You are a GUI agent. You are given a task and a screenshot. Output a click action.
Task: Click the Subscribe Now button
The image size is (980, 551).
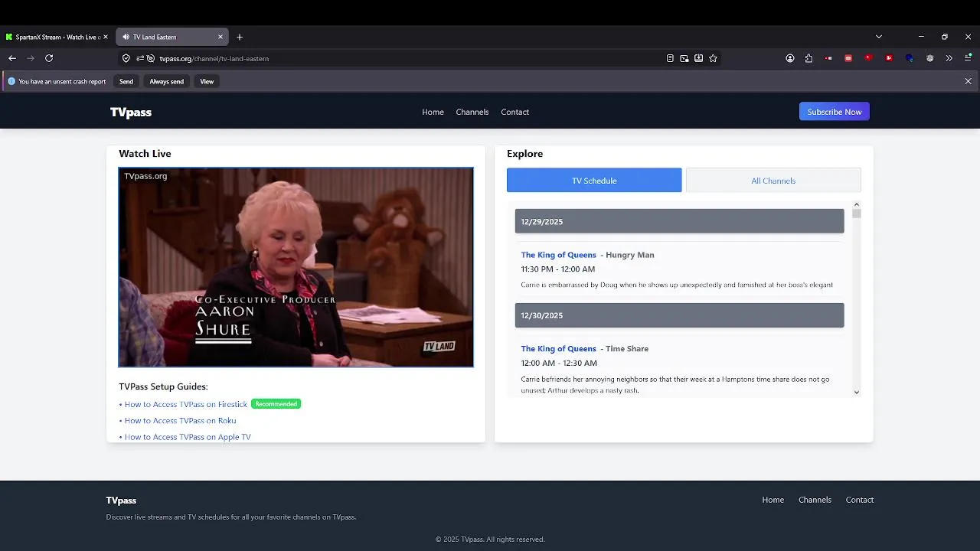point(835,112)
